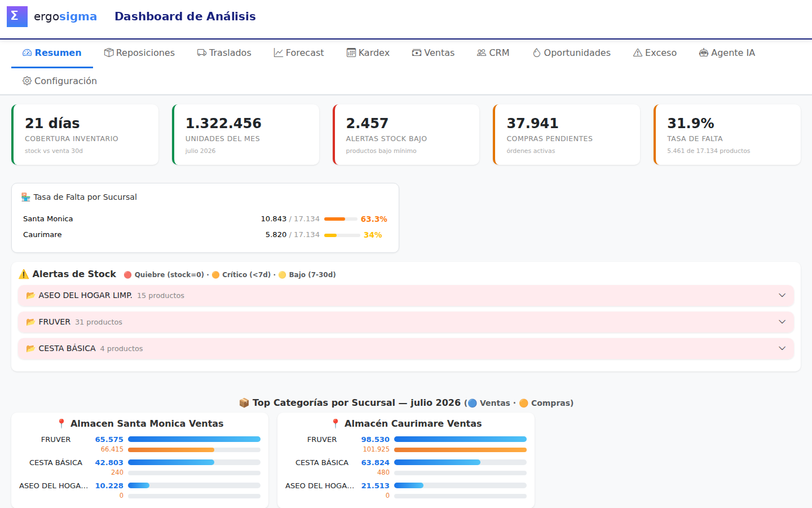
Task: Click the Kardex table icon
Action: point(351,52)
